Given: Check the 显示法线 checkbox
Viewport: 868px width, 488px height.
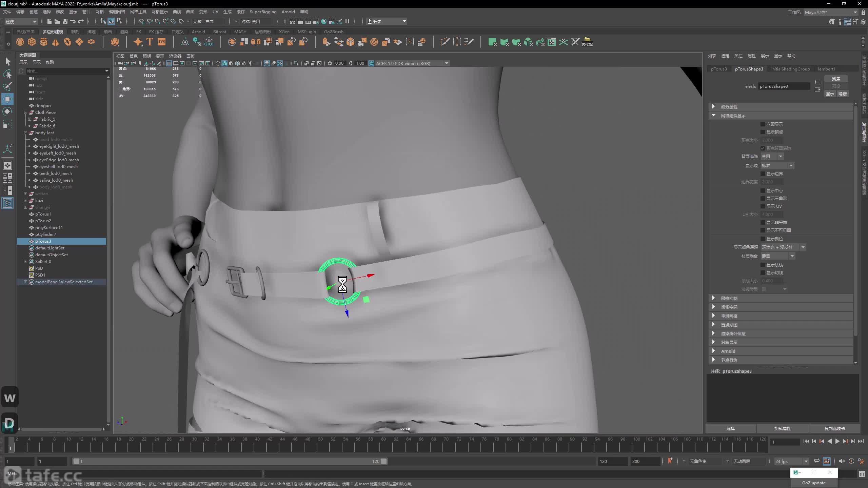Looking at the screenshot, I should coord(763,265).
